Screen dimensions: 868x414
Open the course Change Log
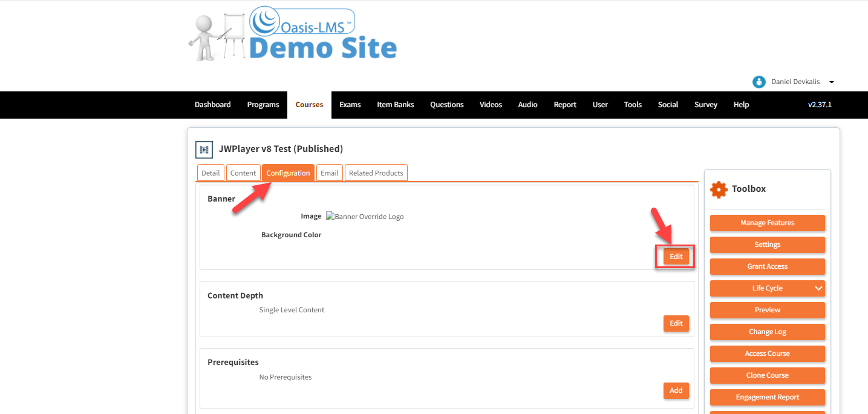click(x=767, y=332)
